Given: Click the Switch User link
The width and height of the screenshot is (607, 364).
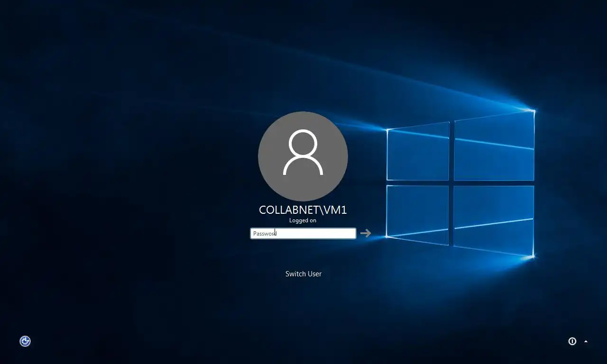Looking at the screenshot, I should (303, 274).
